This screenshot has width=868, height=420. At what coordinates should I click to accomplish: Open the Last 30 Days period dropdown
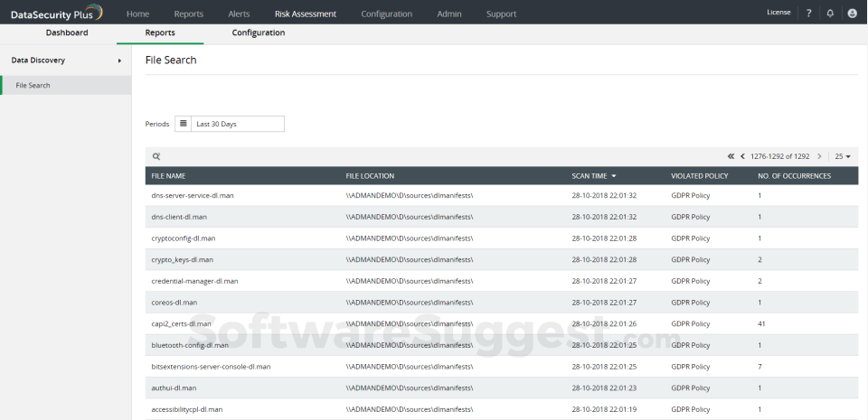[x=237, y=124]
